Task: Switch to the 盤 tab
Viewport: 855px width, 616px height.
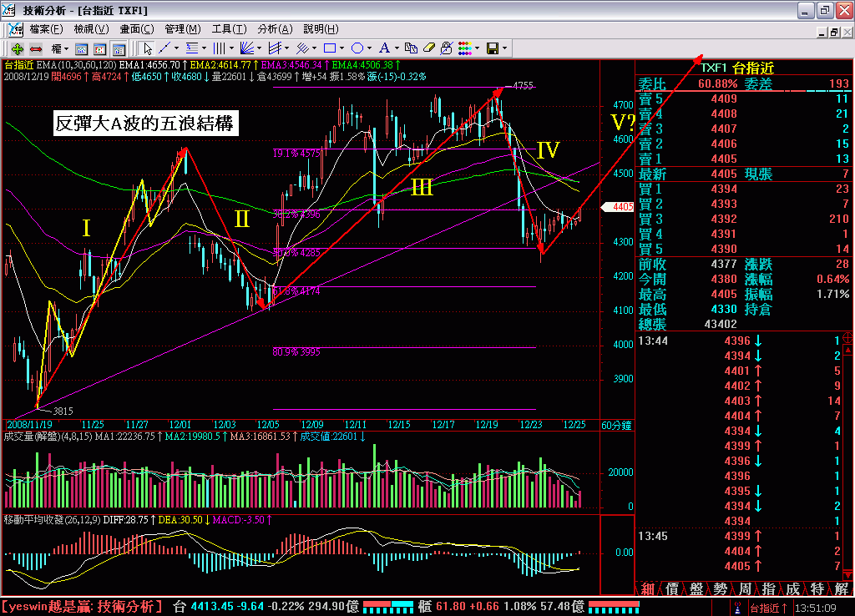Action: (696, 588)
